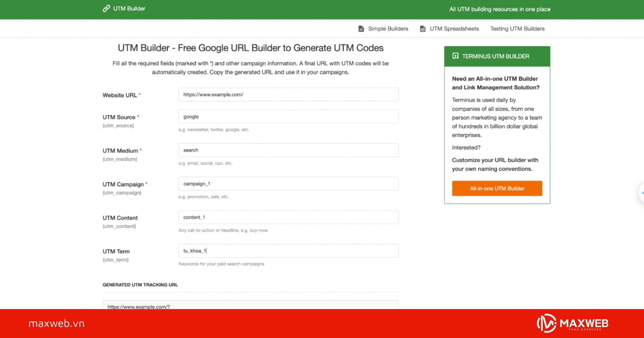644x338 pixels.
Task: Click the Website URL input field
Action: pos(288,94)
